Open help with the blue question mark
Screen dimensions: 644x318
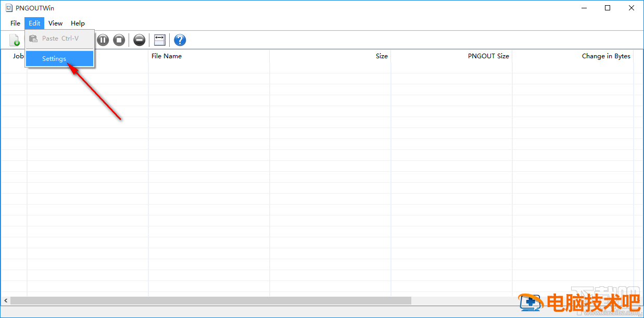pyautogui.click(x=180, y=40)
